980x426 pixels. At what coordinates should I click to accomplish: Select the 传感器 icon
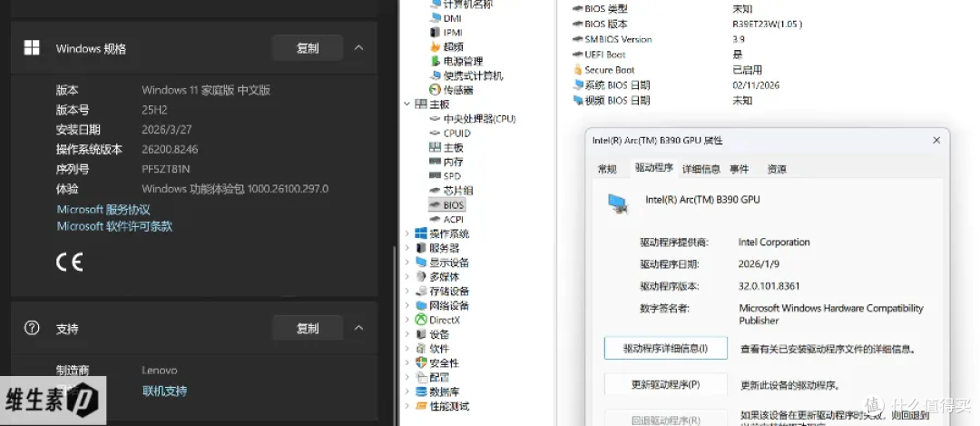[435, 90]
